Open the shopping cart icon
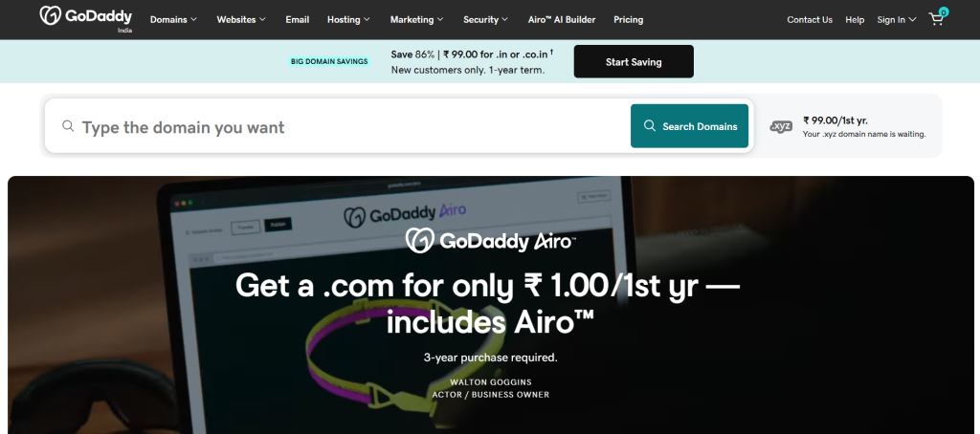The height and width of the screenshot is (434, 980). (x=938, y=18)
